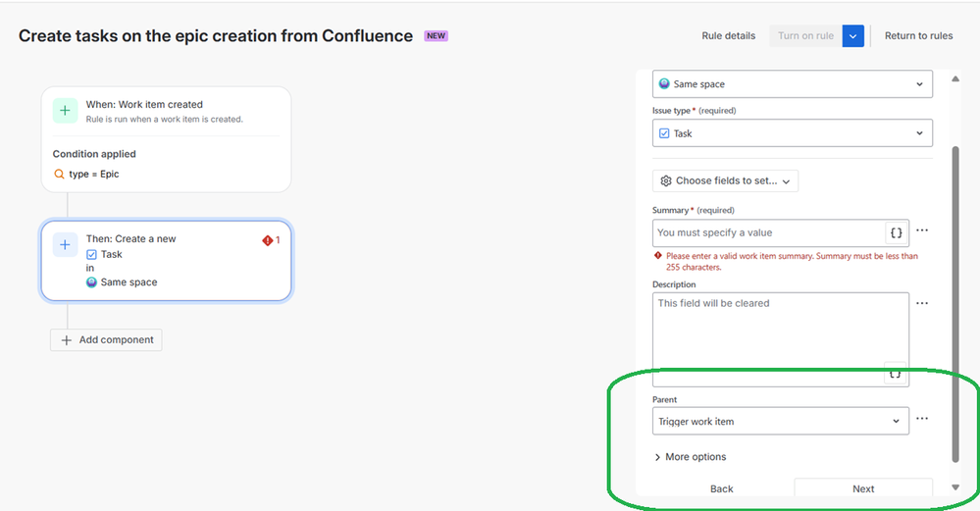
Task: Open the Parent Trigger work item dropdown
Action: (780, 421)
